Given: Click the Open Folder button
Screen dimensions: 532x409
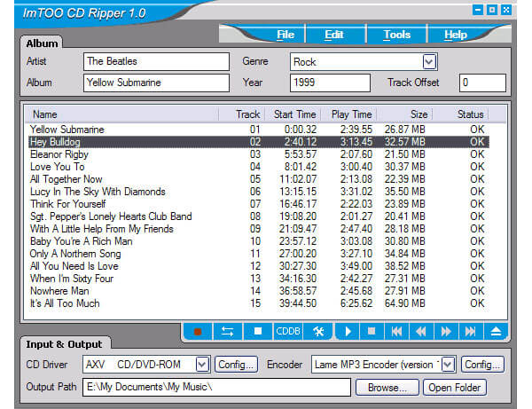Looking at the screenshot, I should 454,388.
